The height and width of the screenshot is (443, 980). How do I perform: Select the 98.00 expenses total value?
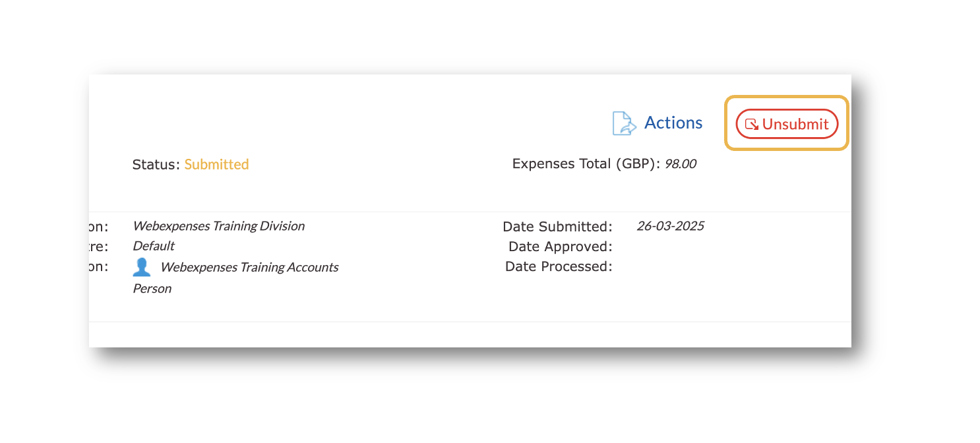click(680, 163)
